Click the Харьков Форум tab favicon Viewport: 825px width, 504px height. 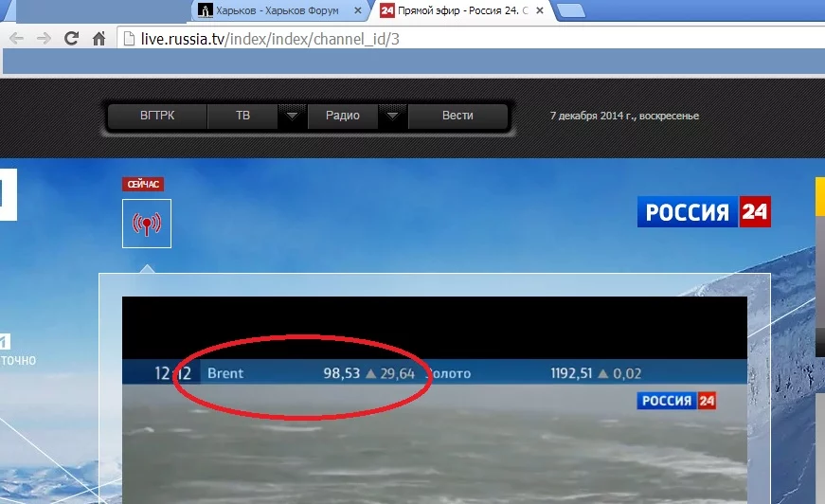(206, 10)
